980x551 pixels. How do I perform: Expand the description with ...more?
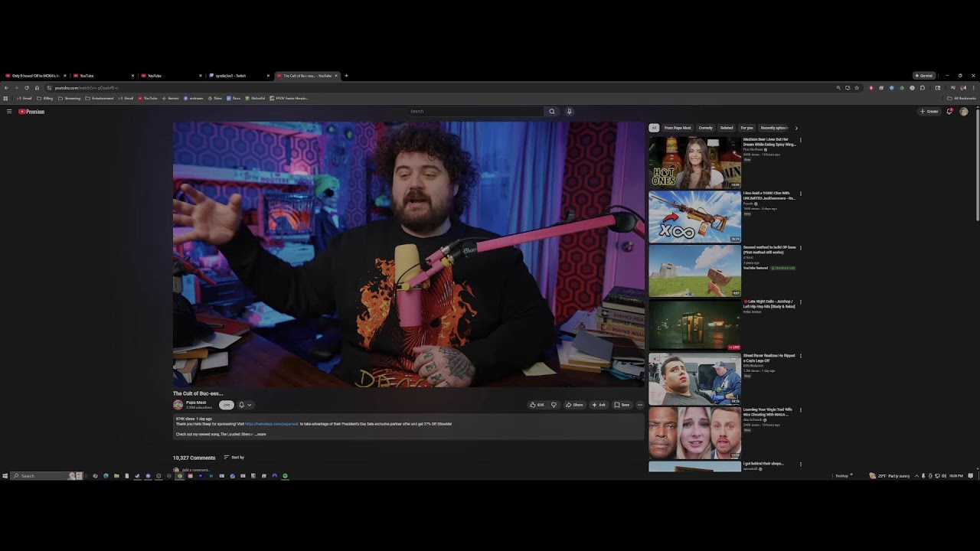(260, 434)
